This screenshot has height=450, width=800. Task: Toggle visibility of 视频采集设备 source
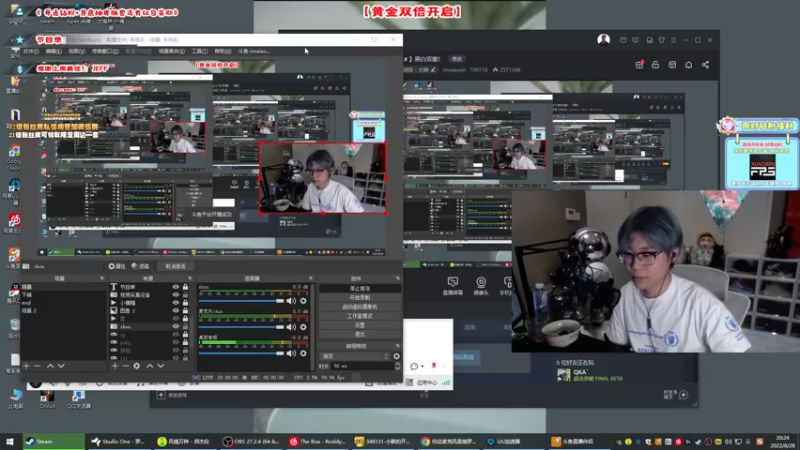tap(176, 295)
